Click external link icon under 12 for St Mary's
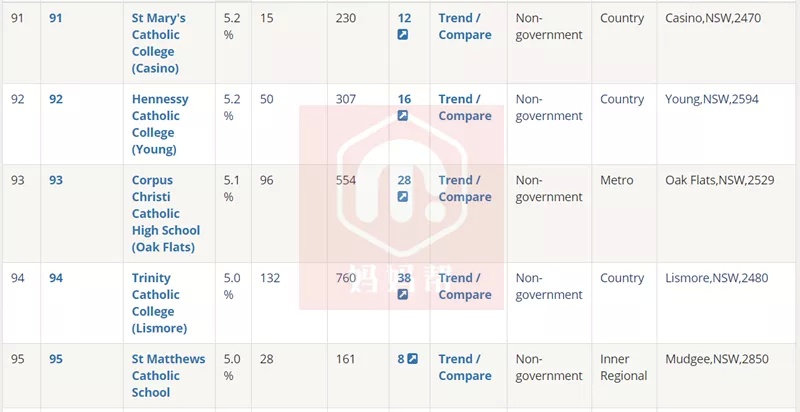The height and width of the screenshot is (412, 800). (403, 35)
